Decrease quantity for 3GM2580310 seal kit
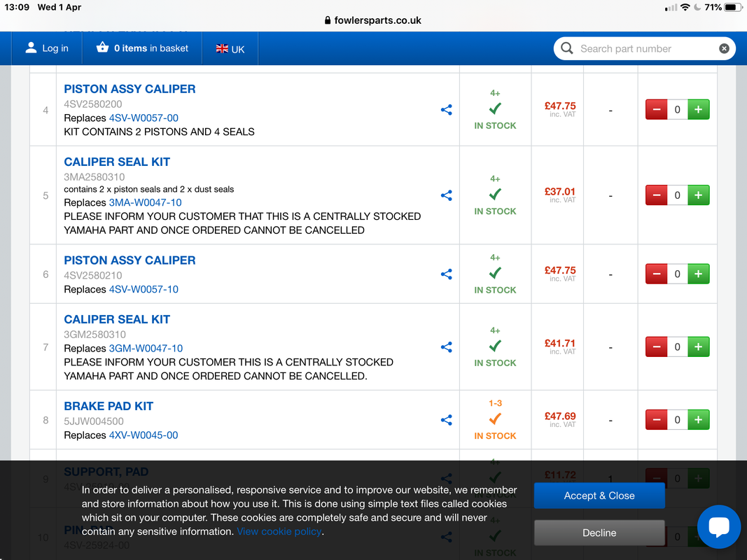747x560 pixels. [657, 346]
